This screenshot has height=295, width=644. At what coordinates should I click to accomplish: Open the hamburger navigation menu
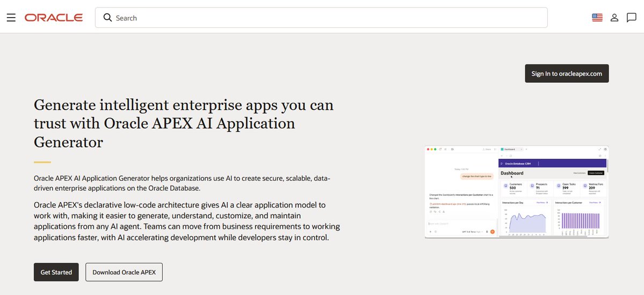point(11,18)
